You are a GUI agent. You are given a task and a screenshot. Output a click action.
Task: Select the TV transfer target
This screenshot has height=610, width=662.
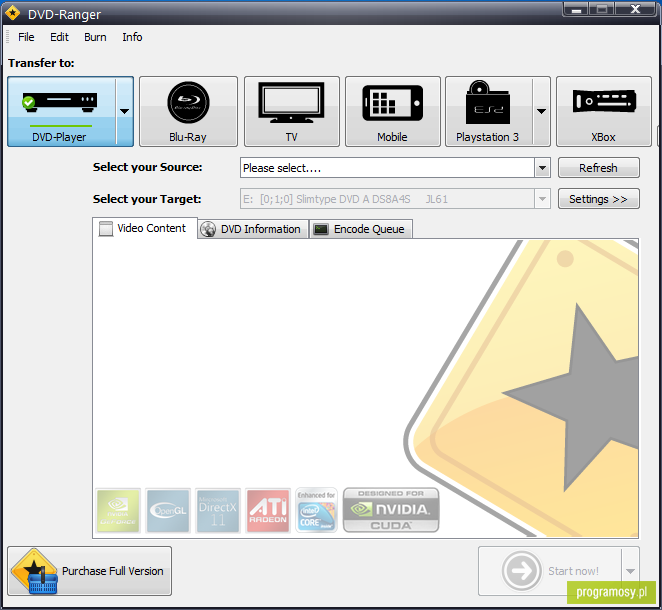click(x=292, y=111)
